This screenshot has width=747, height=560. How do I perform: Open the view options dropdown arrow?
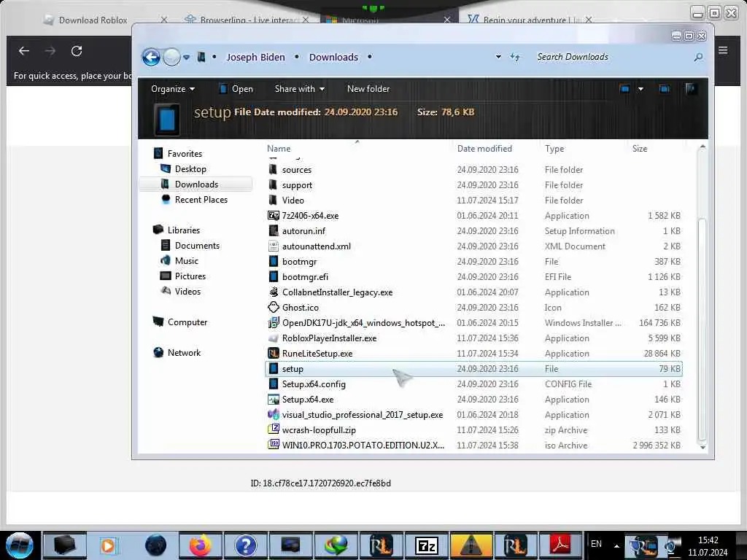(x=640, y=89)
